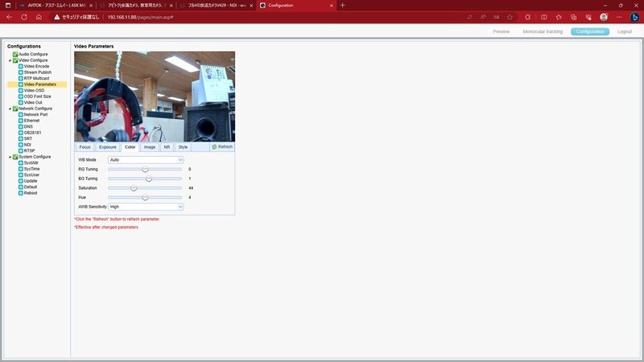The image size is (644, 362).
Task: Open the GB28181 settings
Action: point(32,133)
